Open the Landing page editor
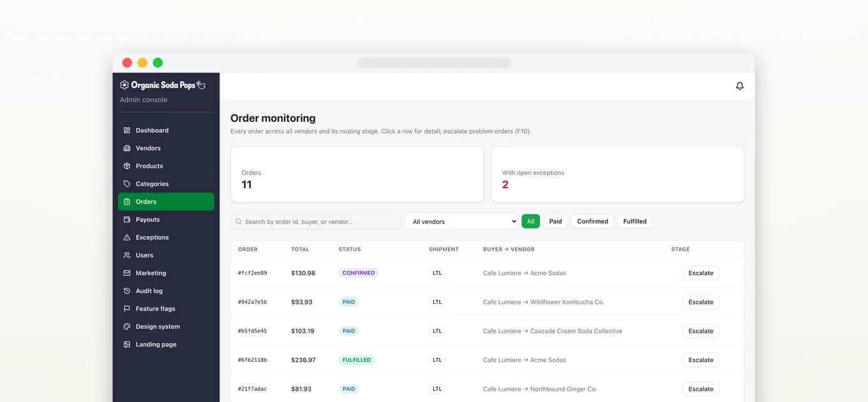This screenshot has width=868, height=402. click(166, 345)
